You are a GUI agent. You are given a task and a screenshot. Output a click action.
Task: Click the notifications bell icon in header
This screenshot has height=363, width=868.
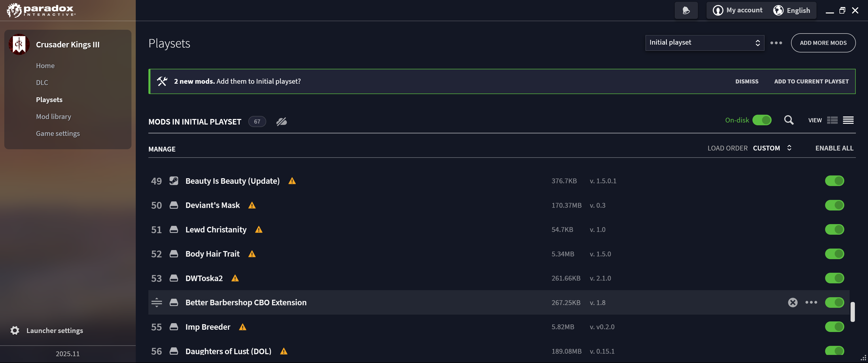[686, 10]
